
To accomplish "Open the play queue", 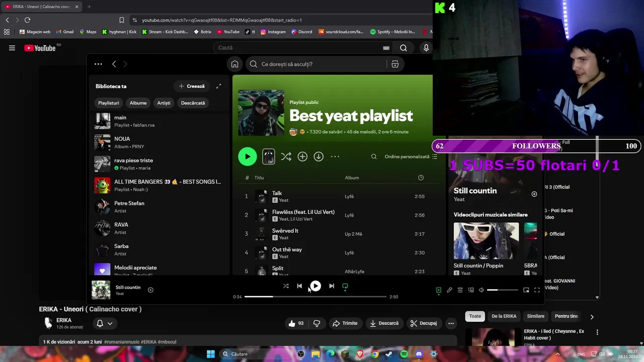I will (x=460, y=290).
